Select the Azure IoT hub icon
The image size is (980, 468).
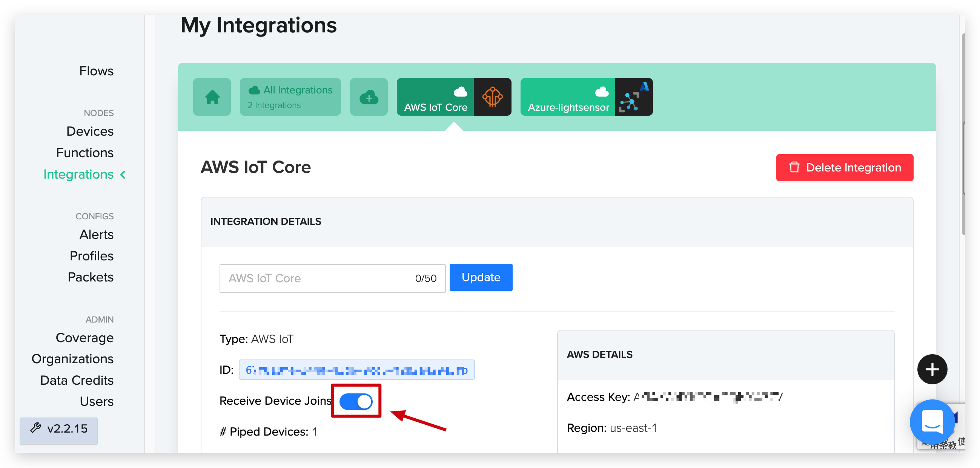point(634,97)
